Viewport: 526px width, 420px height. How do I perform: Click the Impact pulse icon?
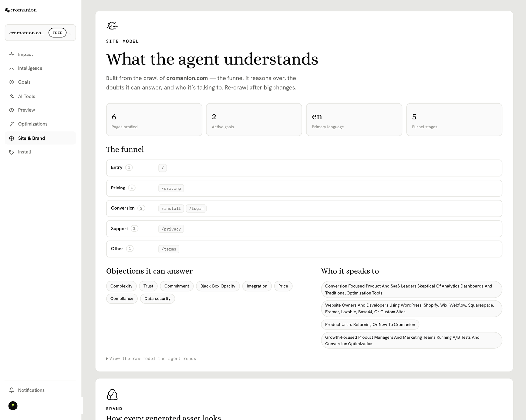click(12, 54)
